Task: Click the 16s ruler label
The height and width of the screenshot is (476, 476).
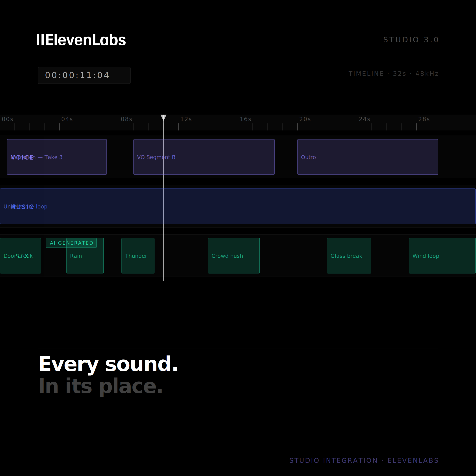Action: point(246,119)
